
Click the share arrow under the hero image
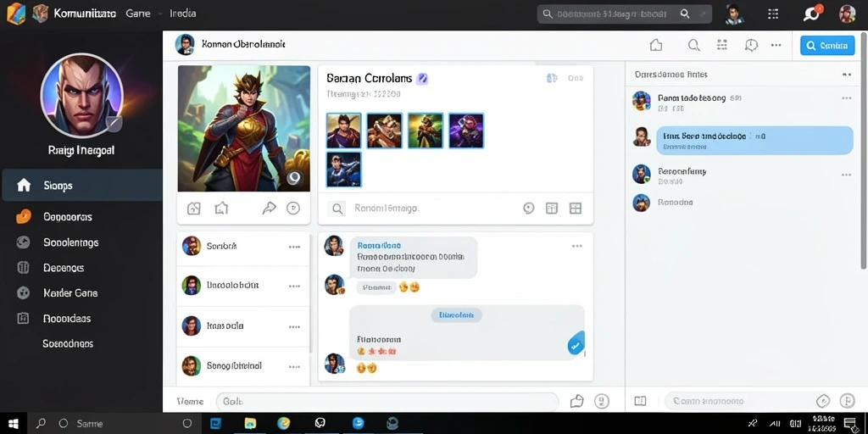(x=269, y=209)
